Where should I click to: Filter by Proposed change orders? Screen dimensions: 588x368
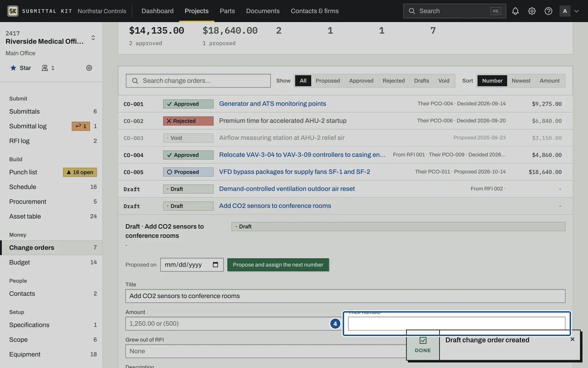(327, 81)
